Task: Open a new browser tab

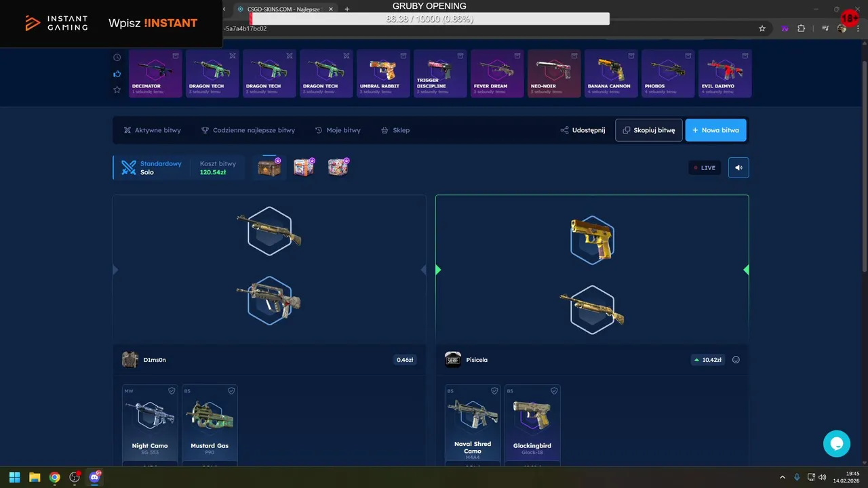Action: [x=347, y=9]
